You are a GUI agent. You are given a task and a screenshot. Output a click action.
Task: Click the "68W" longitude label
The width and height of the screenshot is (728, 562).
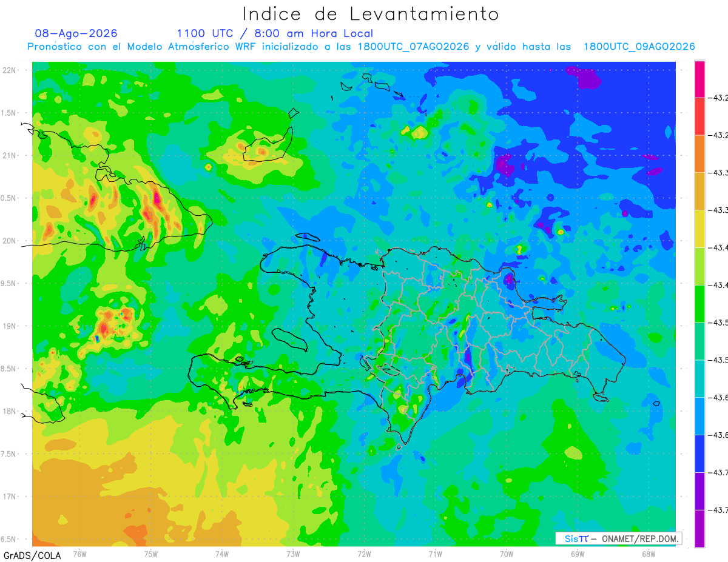[649, 554]
